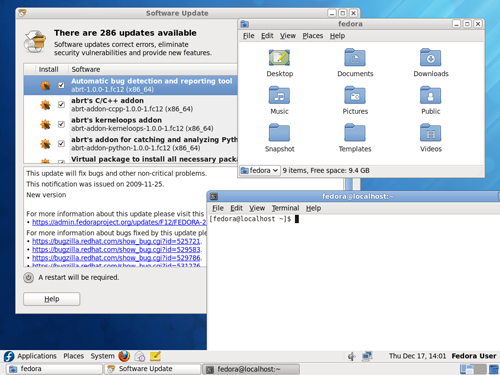Screen dimensions: 500x375
Task: Open the Terminal menu in terminal window
Action: pos(285,208)
